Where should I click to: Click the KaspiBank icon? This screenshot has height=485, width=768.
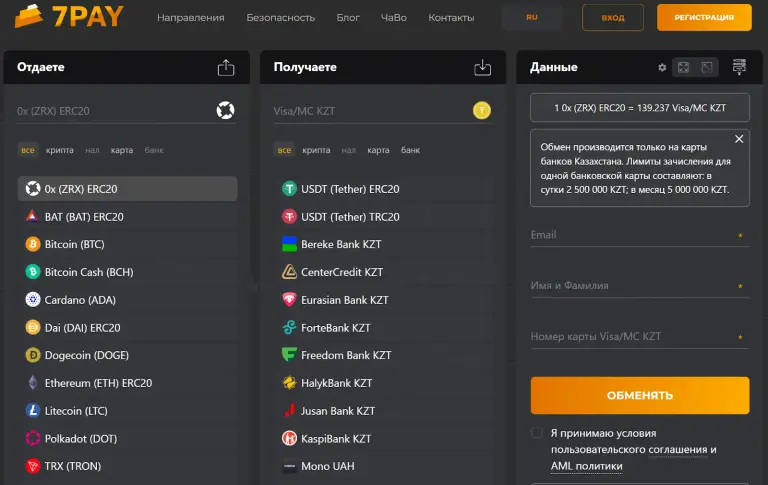click(x=289, y=438)
